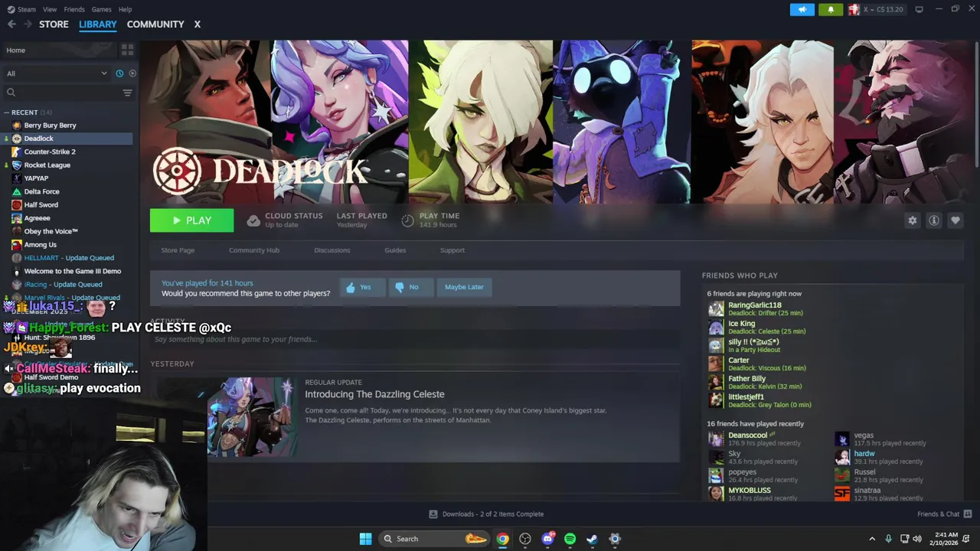Open the Windows Start button
The height and width of the screenshot is (551, 980).
365,539
